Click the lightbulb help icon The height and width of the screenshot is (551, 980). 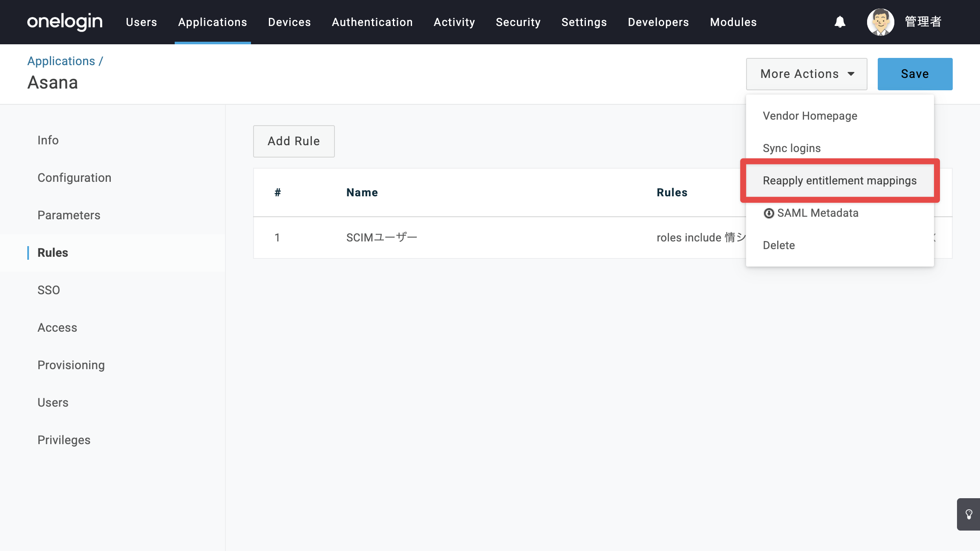[969, 514]
